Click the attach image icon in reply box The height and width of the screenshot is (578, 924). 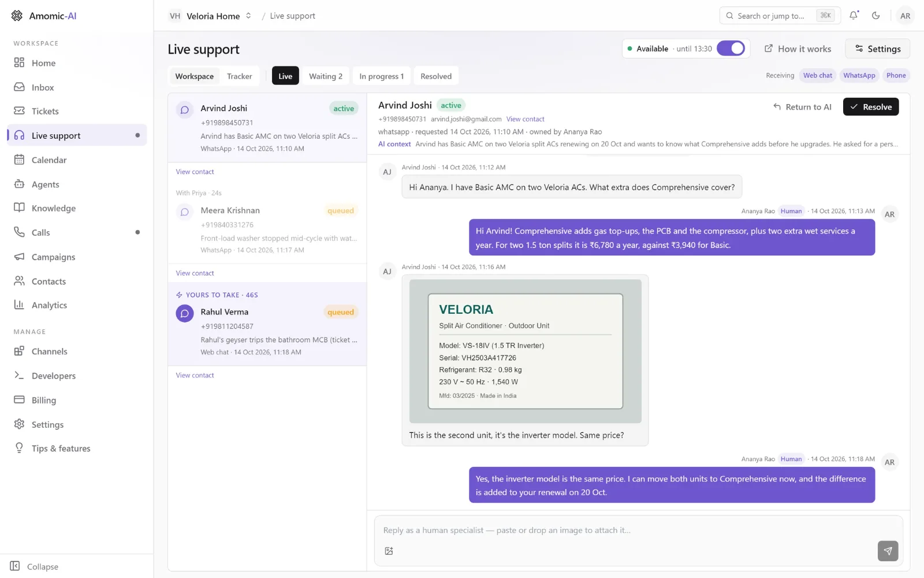pyautogui.click(x=389, y=551)
